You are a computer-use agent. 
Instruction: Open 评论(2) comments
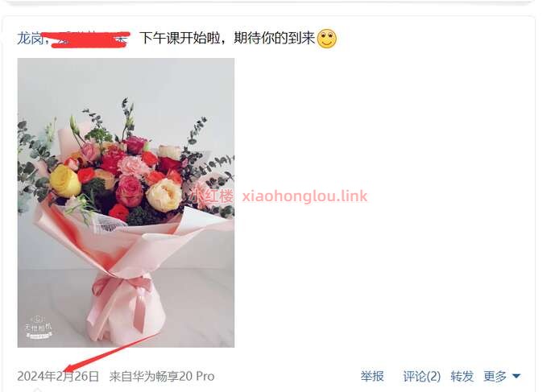pos(421,376)
